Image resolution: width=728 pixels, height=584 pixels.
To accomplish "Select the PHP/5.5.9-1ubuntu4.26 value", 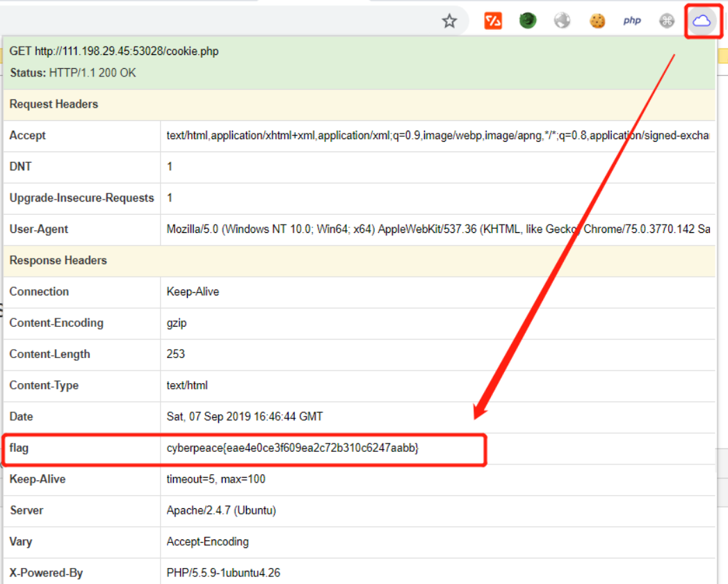I will [223, 573].
